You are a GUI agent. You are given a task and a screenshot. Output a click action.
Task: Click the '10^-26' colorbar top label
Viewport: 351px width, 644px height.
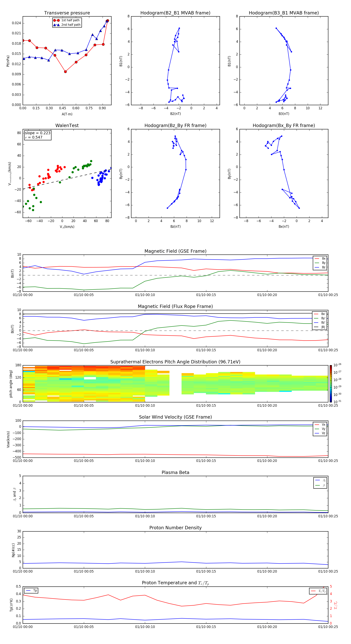pos(337,365)
